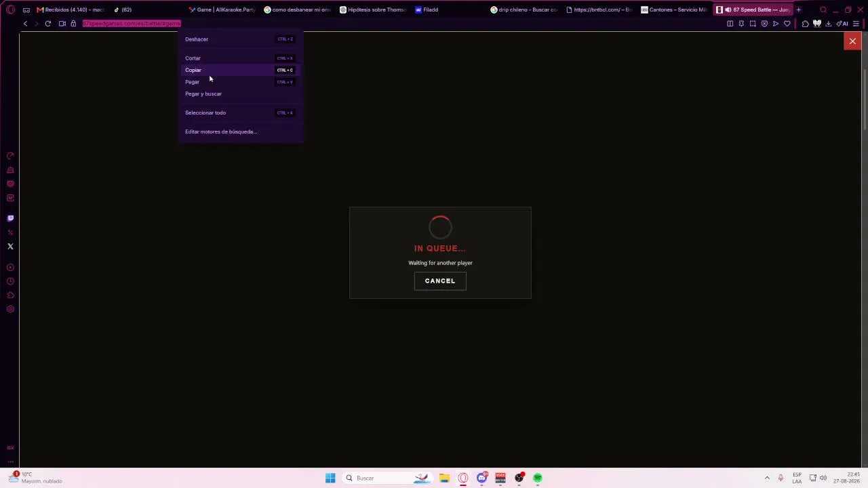
Task: Open Spotify from taskbar
Action: pyautogui.click(x=538, y=478)
